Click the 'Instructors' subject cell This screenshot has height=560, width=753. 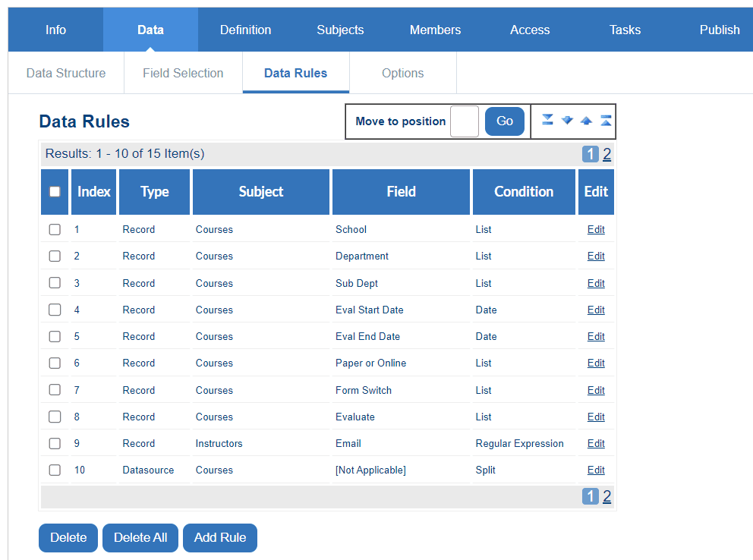tap(219, 443)
